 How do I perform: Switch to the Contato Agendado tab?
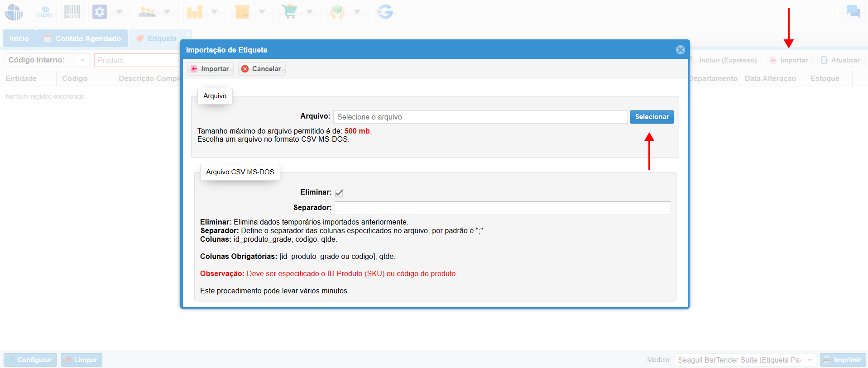(x=82, y=39)
